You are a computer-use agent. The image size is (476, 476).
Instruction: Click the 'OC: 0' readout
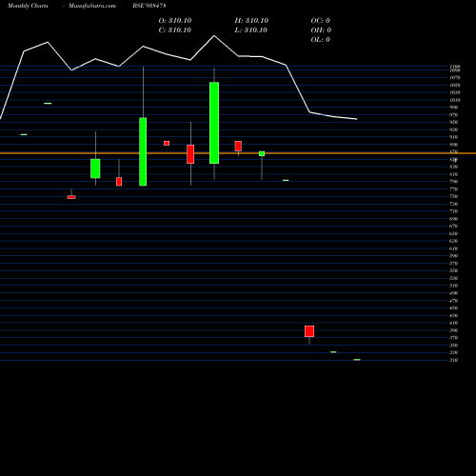click(321, 21)
